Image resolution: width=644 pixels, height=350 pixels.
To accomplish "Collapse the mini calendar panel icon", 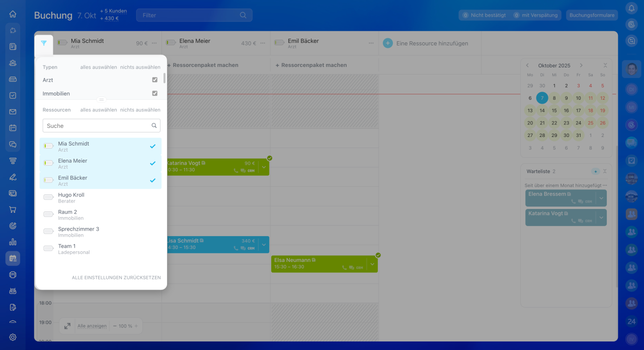I will pyautogui.click(x=605, y=65).
